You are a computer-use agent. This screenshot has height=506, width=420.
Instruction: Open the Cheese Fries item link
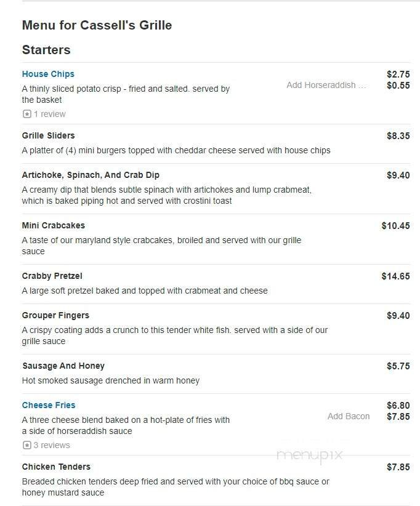49,405
